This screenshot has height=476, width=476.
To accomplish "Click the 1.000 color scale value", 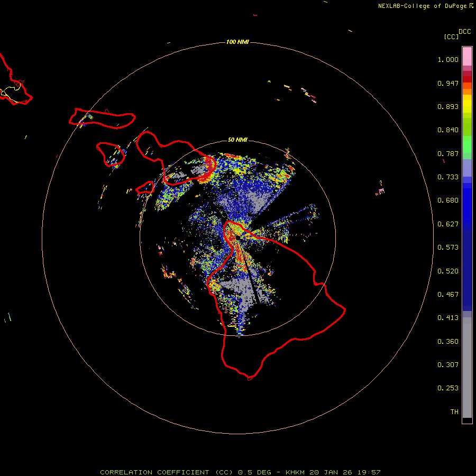I will coord(448,59).
